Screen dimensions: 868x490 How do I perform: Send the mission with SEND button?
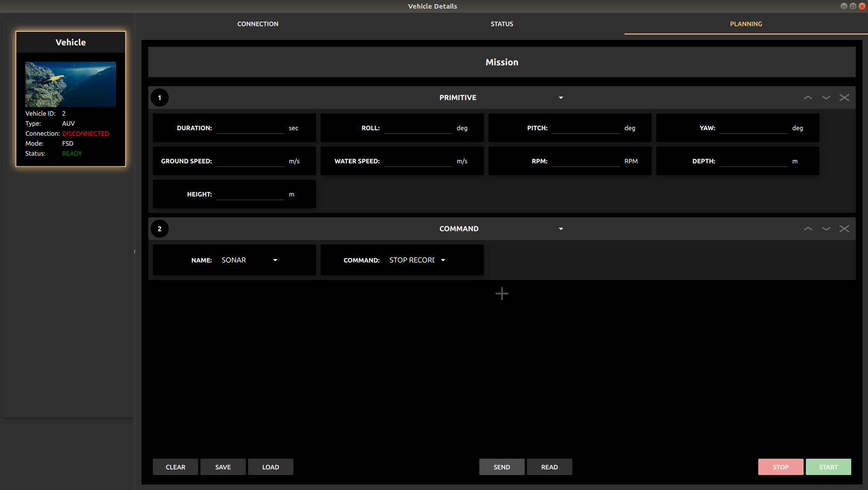coord(502,467)
